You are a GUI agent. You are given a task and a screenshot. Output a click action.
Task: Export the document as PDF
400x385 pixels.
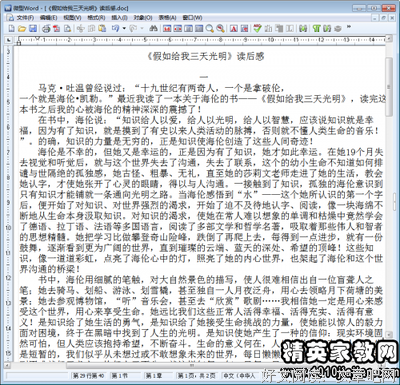click(56, 29)
